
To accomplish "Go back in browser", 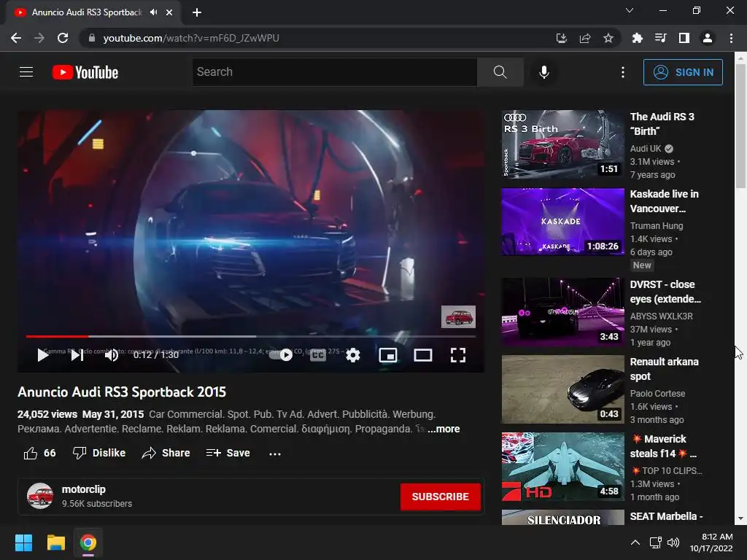I will coord(16,38).
